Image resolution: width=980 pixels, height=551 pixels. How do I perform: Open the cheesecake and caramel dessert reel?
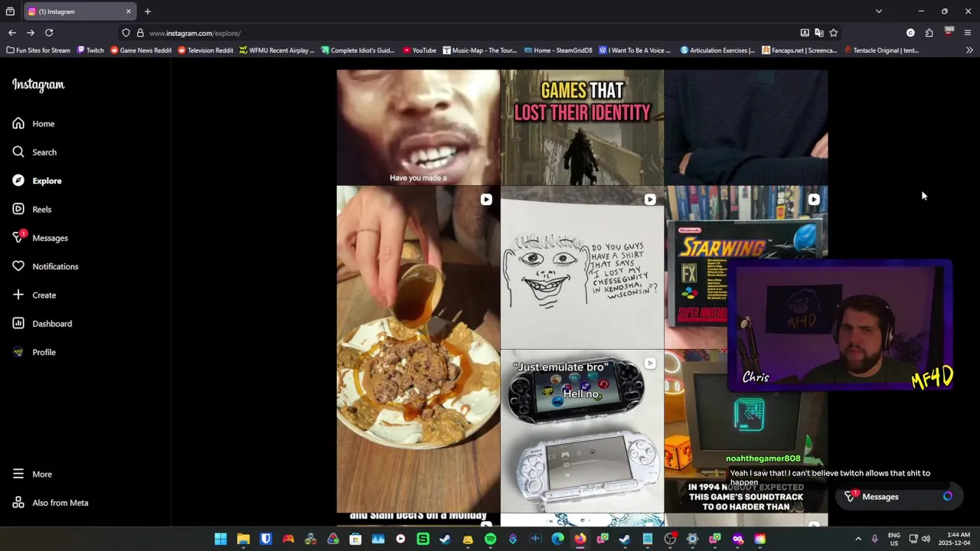click(418, 349)
